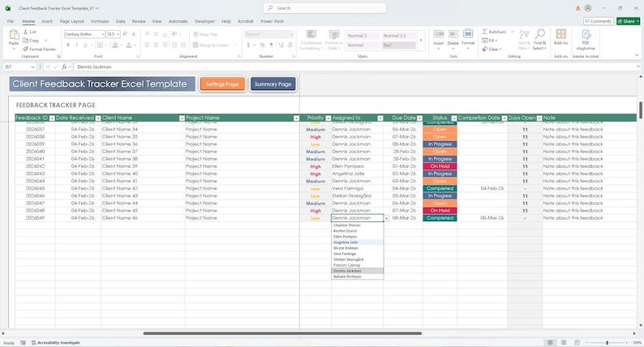Apply Accounting Number Format dollar icon
This screenshot has width=644, height=347.
point(248,45)
